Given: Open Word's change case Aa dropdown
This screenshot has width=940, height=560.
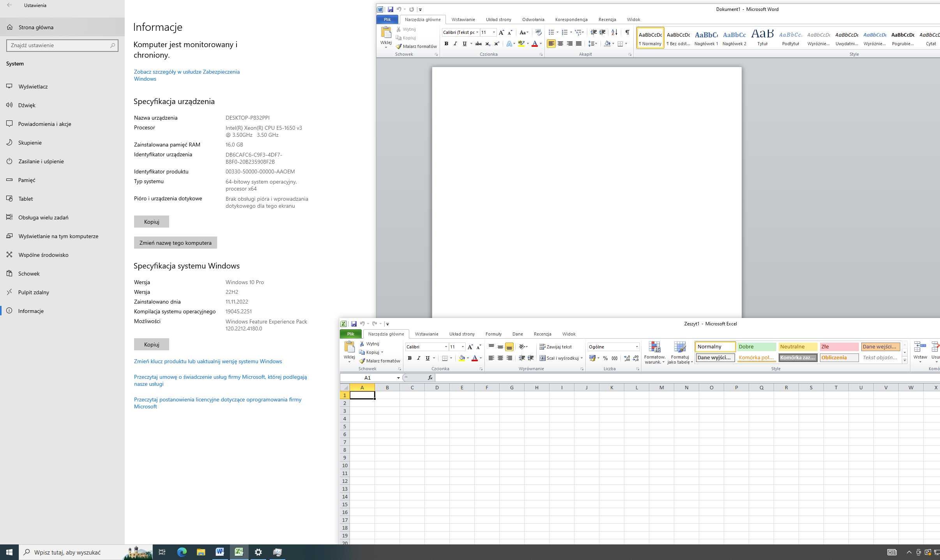Looking at the screenshot, I should point(524,32).
